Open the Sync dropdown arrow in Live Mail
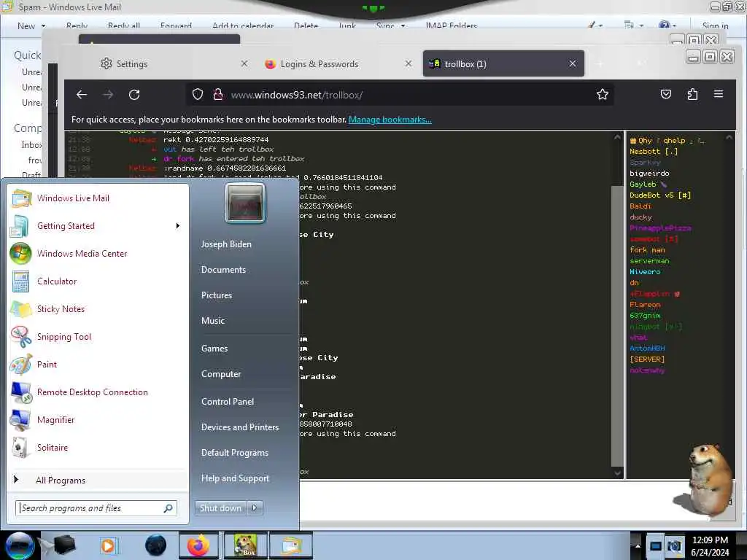This screenshot has height=560, width=747. point(403,26)
